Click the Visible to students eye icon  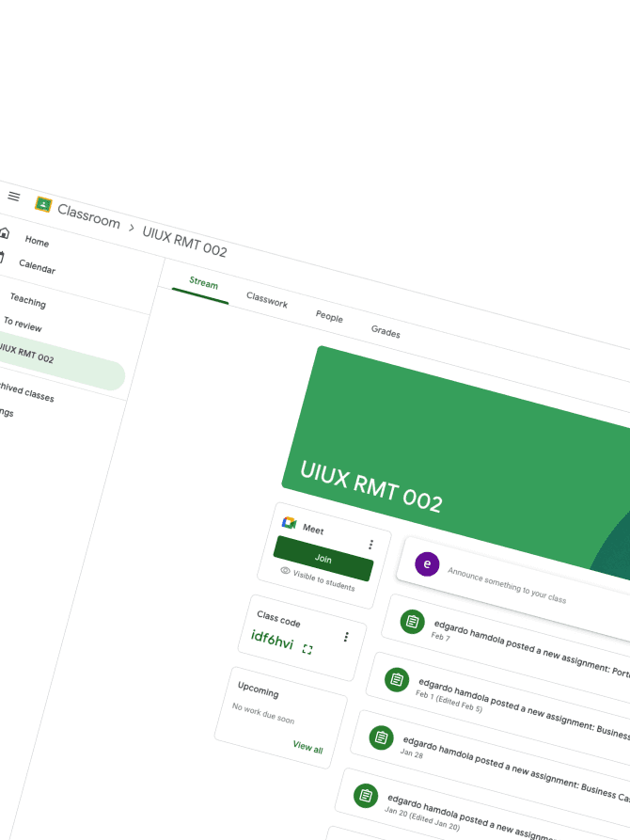coord(286,571)
